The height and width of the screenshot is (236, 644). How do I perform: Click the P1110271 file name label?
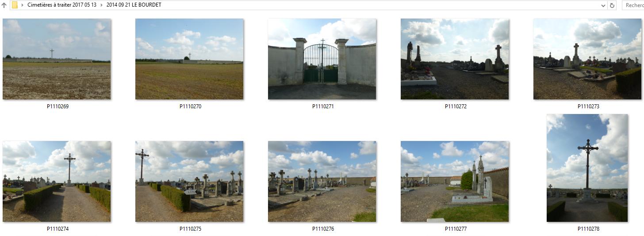click(x=323, y=107)
